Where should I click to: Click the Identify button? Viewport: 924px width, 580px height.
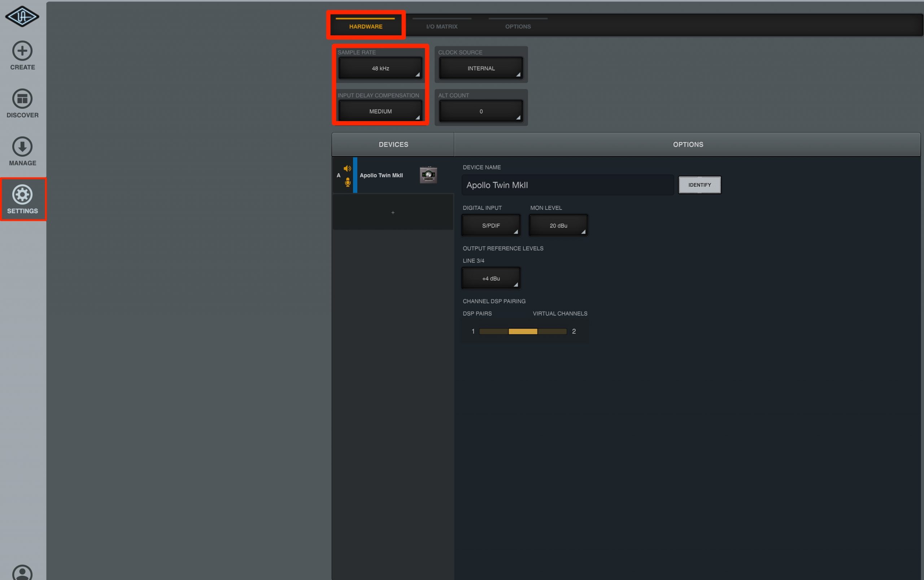699,185
